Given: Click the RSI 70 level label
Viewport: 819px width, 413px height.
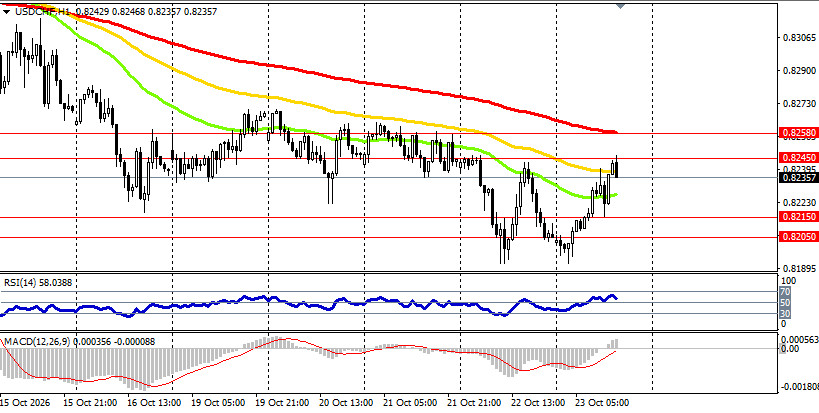Looking at the screenshot, I should (x=785, y=292).
